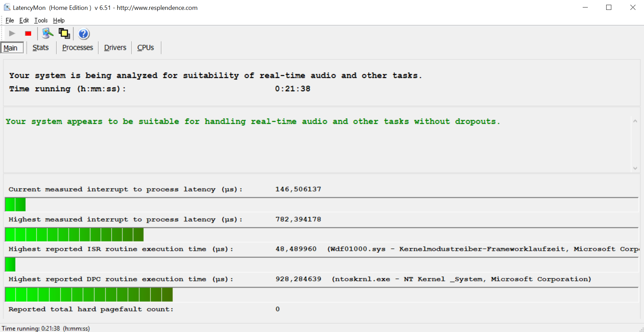644x332 pixels.
Task: Click the LatencyMon title bar app icon
Action: tap(7, 7)
